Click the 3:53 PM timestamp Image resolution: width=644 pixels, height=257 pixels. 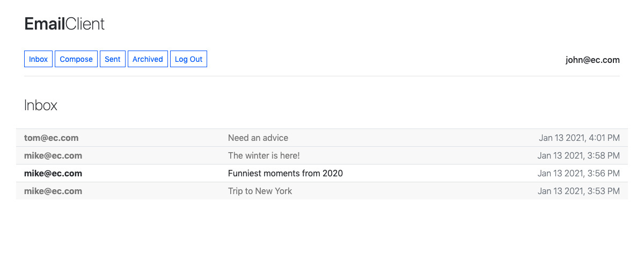[579, 191]
